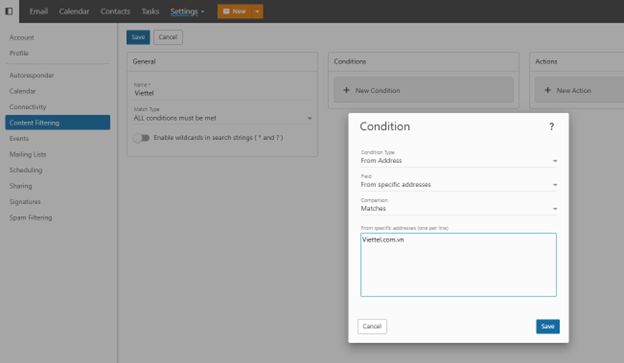Image resolution: width=624 pixels, height=363 pixels.
Task: Open Autoresponder settings
Action: [31, 75]
